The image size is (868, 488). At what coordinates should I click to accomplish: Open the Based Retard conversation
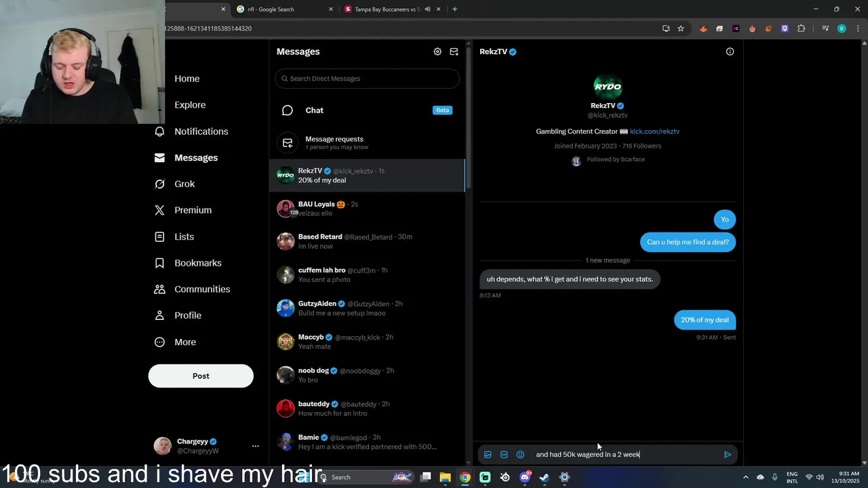pos(367,241)
